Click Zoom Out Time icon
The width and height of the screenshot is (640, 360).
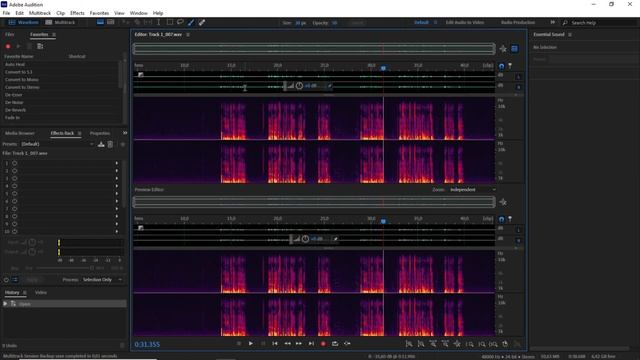click(445, 344)
